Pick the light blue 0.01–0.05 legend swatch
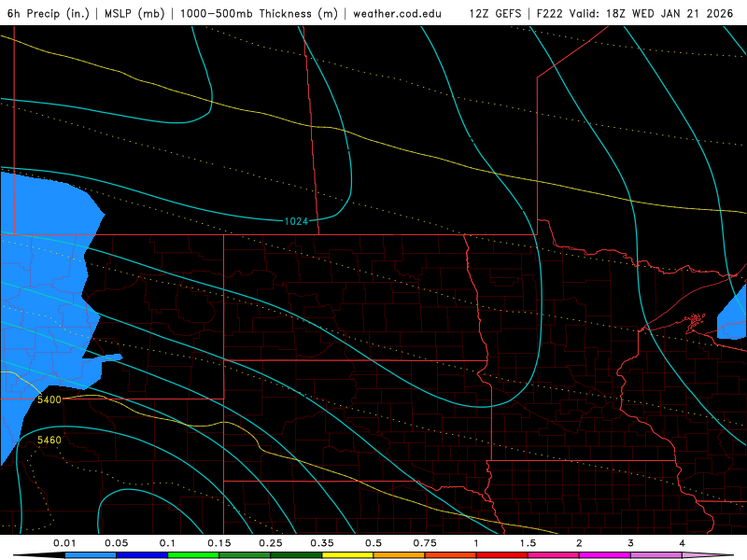The image size is (747, 560). [91, 555]
